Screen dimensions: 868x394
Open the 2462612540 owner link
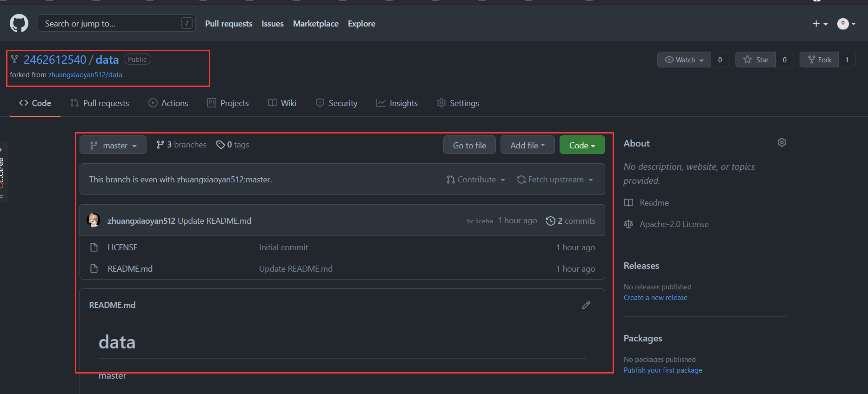(x=55, y=60)
